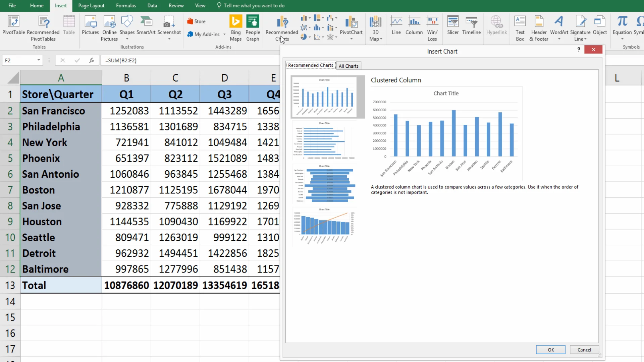Open the Name Box dropdown arrow
Screen dimensions: 644x362
[39, 60]
